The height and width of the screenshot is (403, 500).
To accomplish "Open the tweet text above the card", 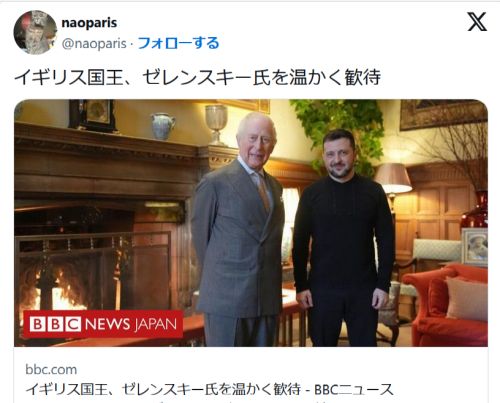I will click(197, 77).
